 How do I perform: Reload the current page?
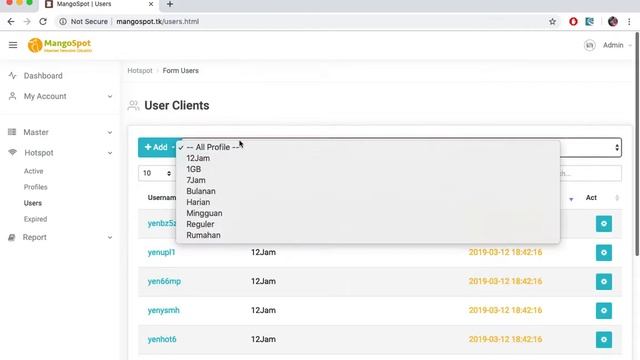(x=43, y=22)
